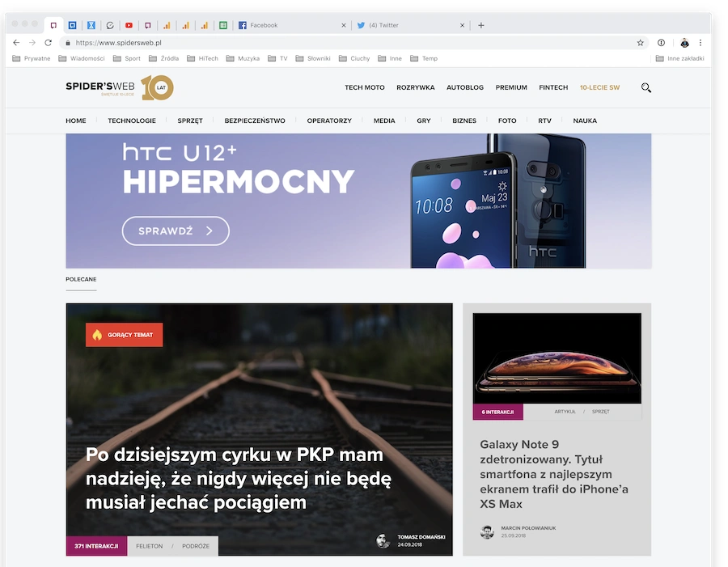Click the PODRÓŻE tag on PKP article
This screenshot has width=728, height=567.
coord(196,546)
